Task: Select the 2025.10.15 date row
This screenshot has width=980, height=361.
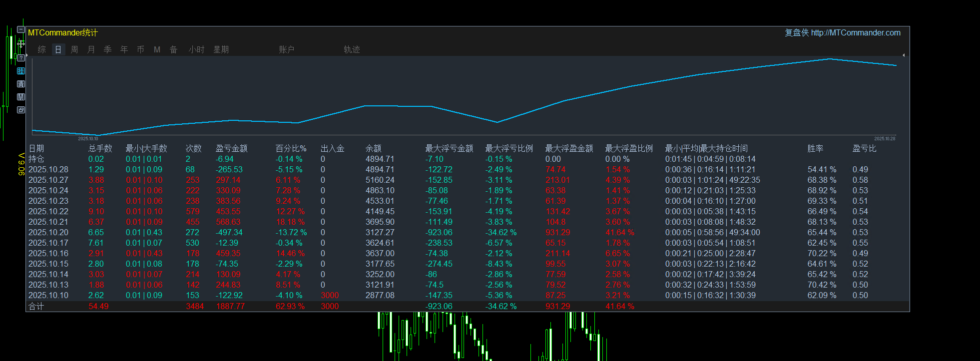Action: [x=48, y=264]
